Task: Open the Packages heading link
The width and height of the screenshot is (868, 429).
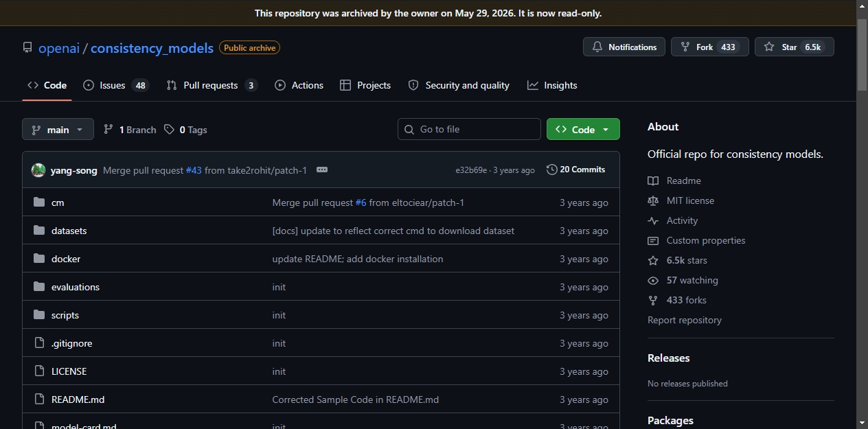Action: pos(670,420)
